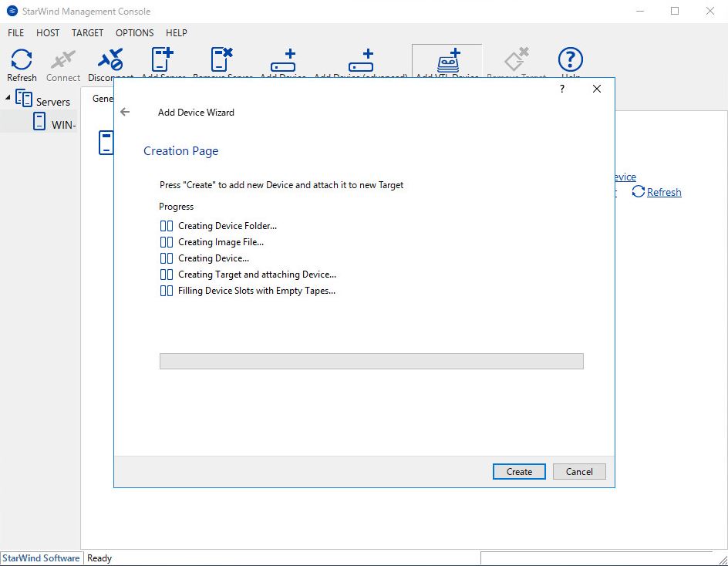Click the Refresh toolbar icon
Image resolution: width=728 pixels, height=566 pixels.
click(x=22, y=59)
